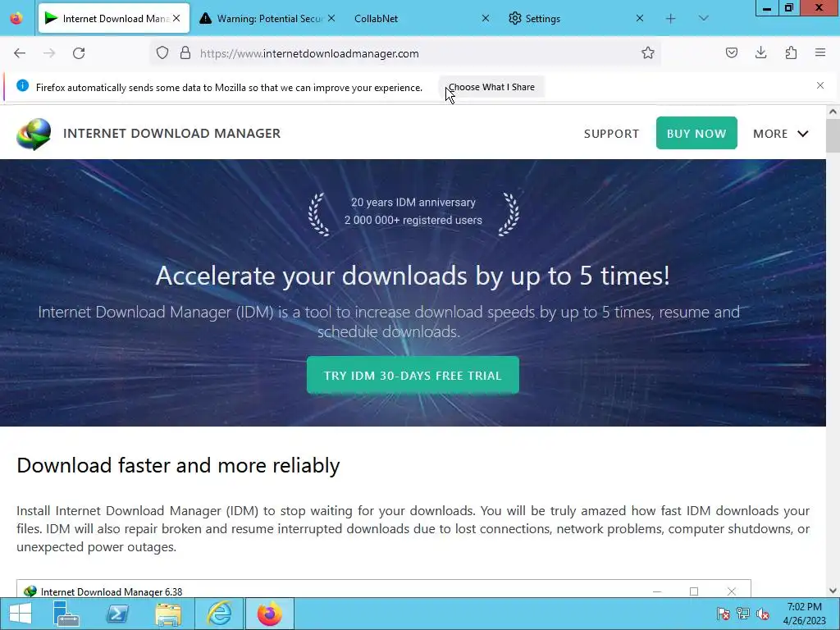Click page scrollbar up arrow
The width and height of the screenshot is (840, 630).
click(x=833, y=112)
